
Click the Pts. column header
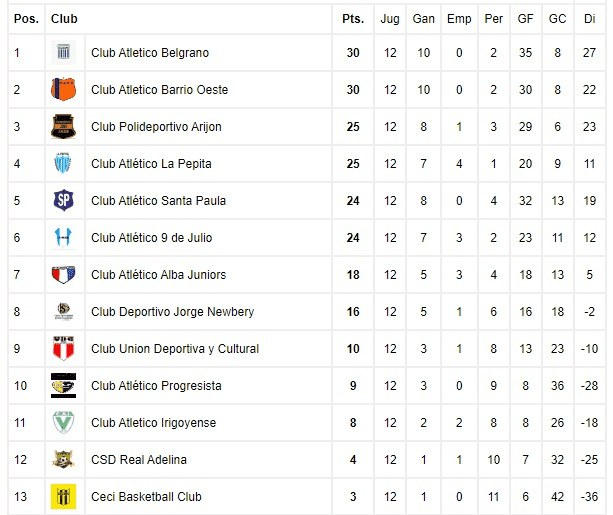(353, 19)
